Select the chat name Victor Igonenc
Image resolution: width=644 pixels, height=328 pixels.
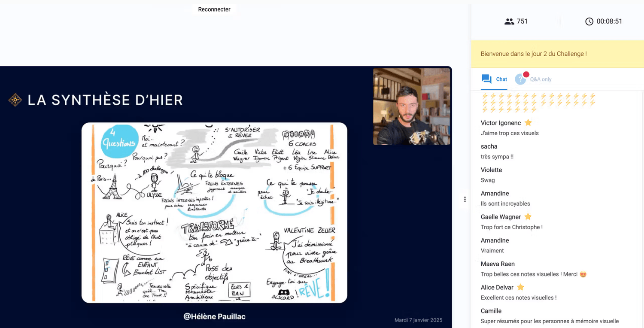point(501,123)
